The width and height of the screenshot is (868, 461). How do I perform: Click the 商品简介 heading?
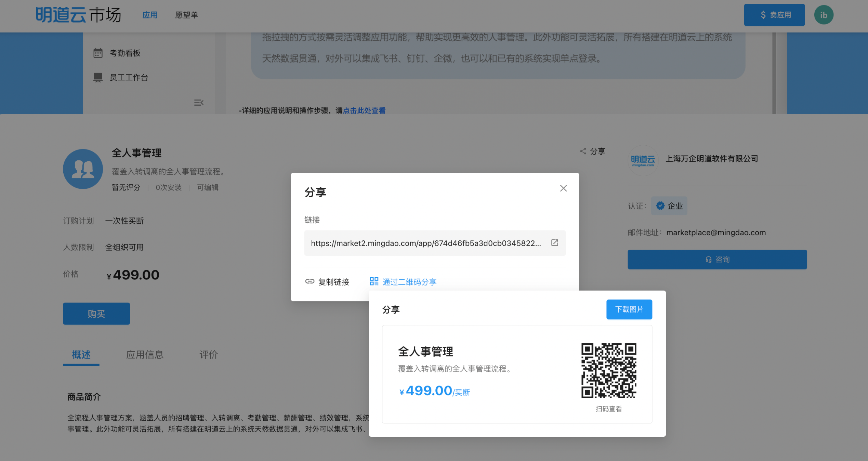tap(84, 397)
